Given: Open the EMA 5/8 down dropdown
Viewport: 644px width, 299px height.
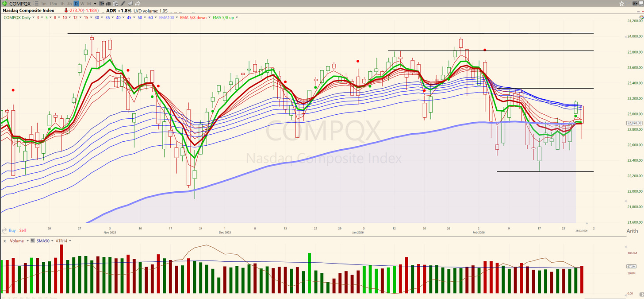Looking at the screenshot, I should [x=209, y=17].
